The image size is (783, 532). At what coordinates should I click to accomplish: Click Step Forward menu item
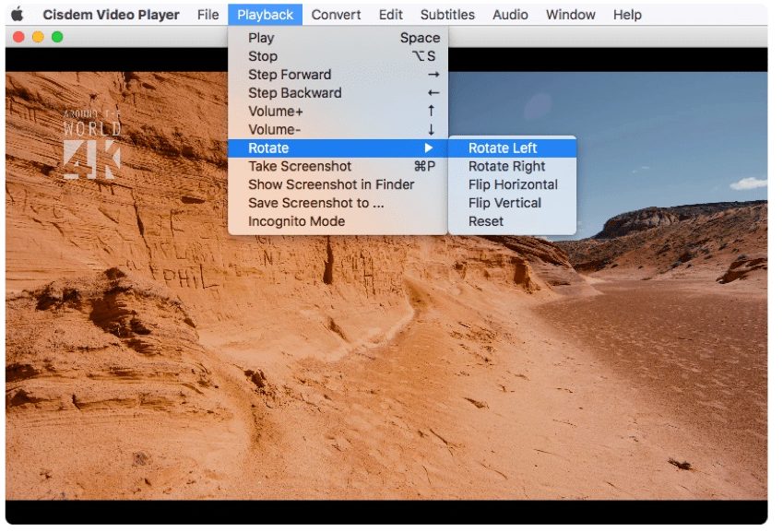tap(289, 75)
